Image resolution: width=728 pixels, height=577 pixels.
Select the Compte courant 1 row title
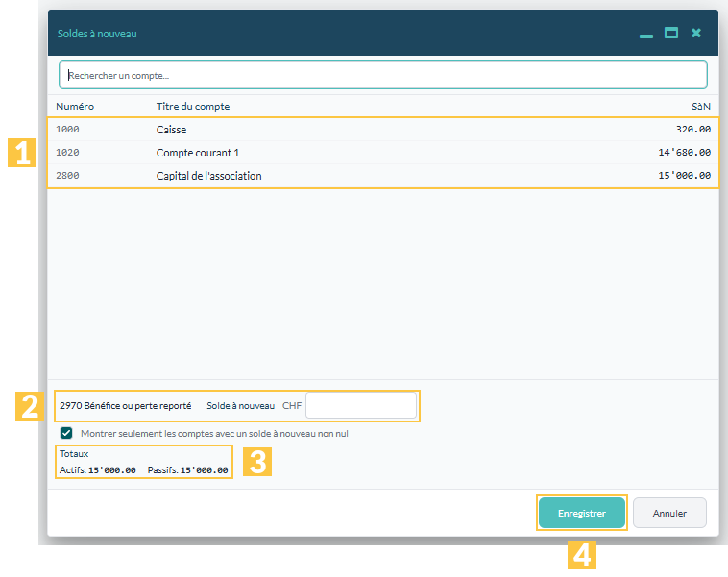pyautogui.click(x=198, y=153)
